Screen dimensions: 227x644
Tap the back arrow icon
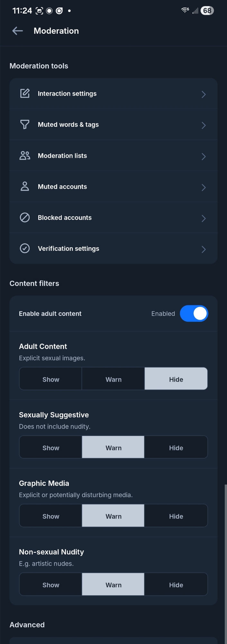[17, 31]
